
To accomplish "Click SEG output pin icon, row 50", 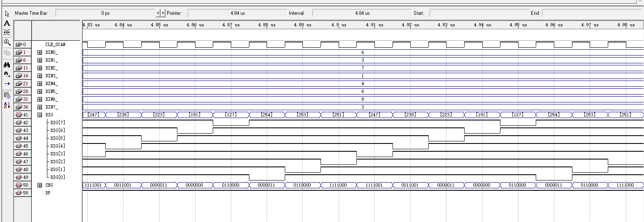I will pyautogui.click(x=19, y=185).
